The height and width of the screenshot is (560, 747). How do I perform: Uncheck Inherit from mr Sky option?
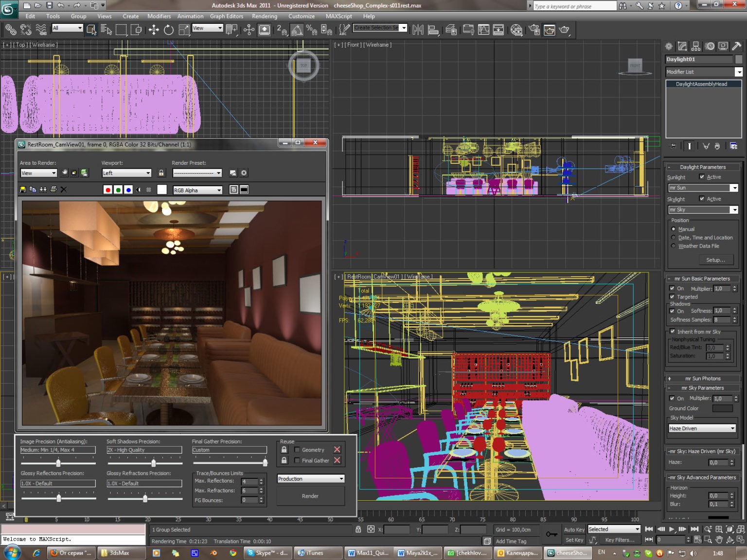click(673, 332)
